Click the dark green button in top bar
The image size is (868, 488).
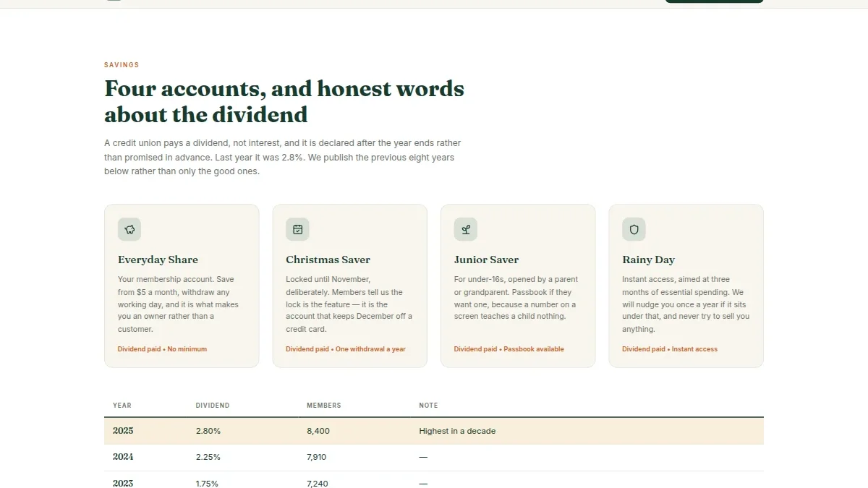[714, 1]
